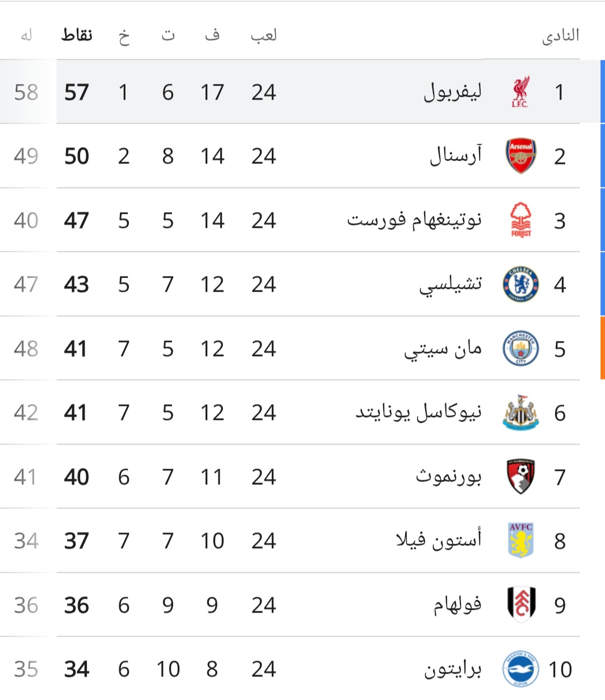Click the نقاط points column header

click(77, 35)
